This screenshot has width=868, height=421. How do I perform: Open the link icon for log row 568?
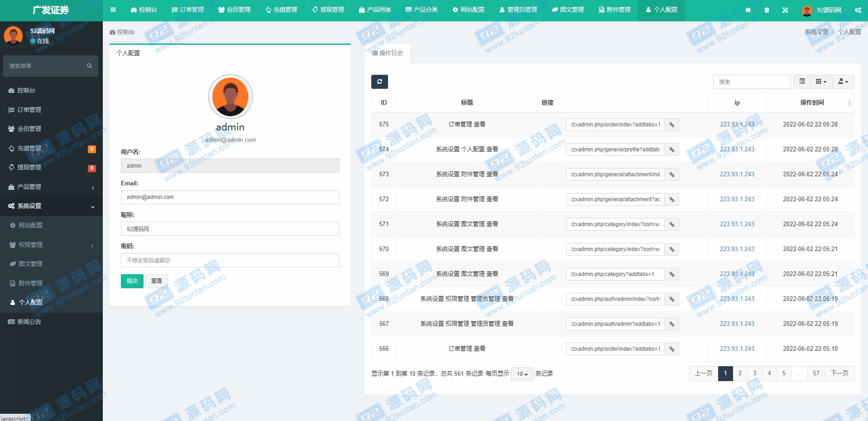[672, 299]
